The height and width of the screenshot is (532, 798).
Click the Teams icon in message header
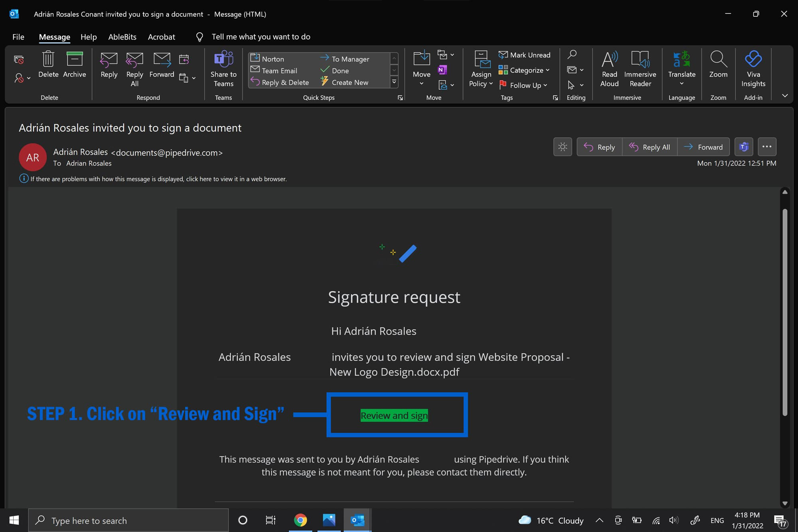coord(744,147)
